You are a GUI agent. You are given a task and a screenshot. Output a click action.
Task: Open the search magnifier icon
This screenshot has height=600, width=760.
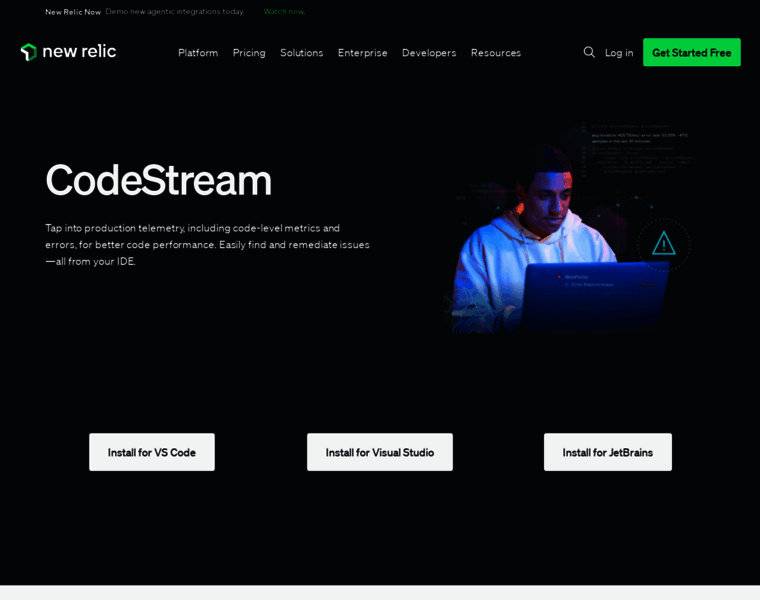[x=589, y=52]
